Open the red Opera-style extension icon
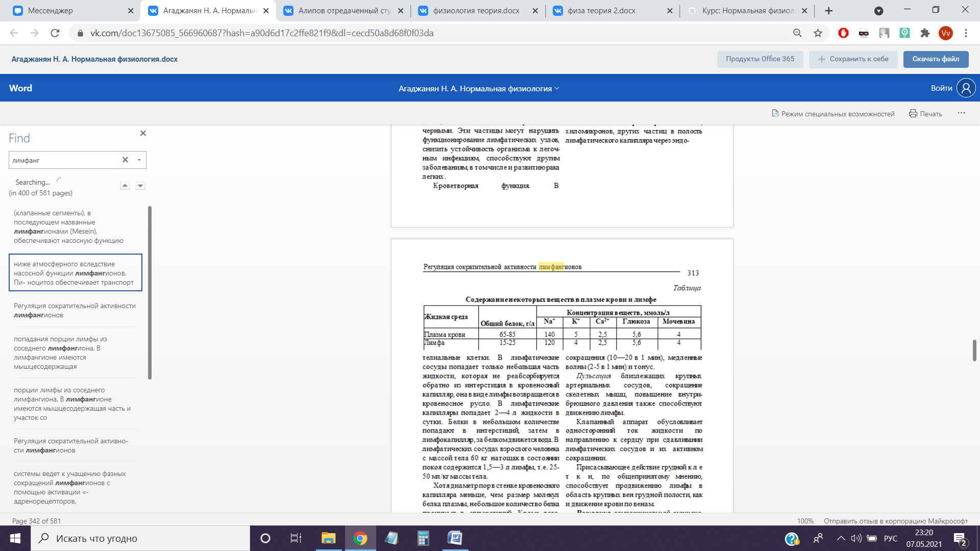980x551 pixels. [x=843, y=33]
